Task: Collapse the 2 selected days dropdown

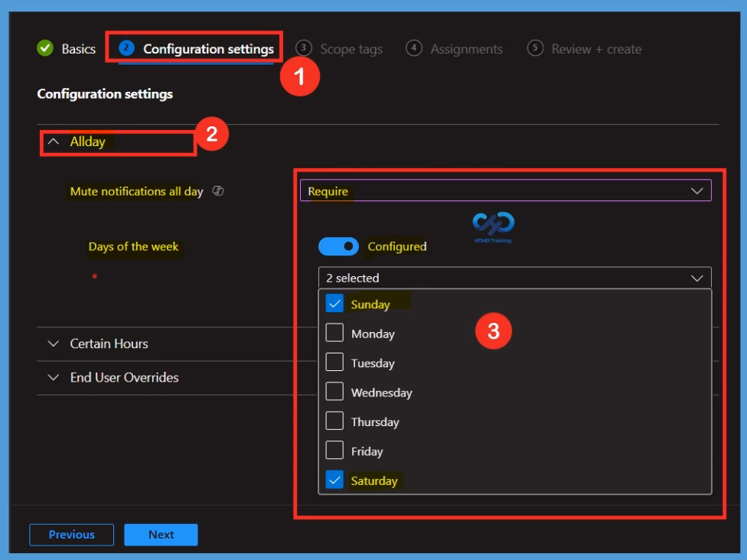Action: click(515, 278)
